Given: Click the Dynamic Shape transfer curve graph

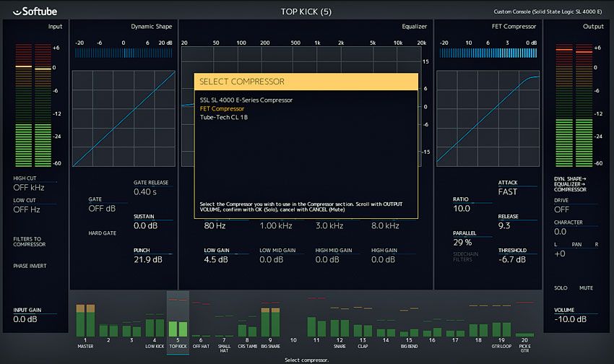Looking at the screenshot, I should tap(124, 118).
